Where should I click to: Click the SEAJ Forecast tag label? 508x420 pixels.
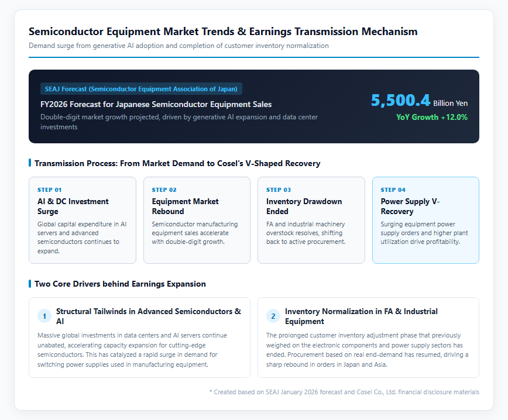(141, 89)
